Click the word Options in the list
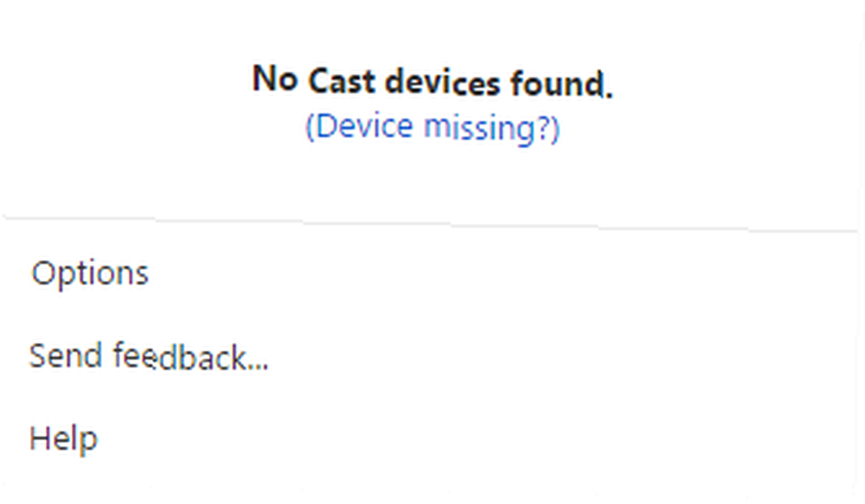 click(x=90, y=273)
